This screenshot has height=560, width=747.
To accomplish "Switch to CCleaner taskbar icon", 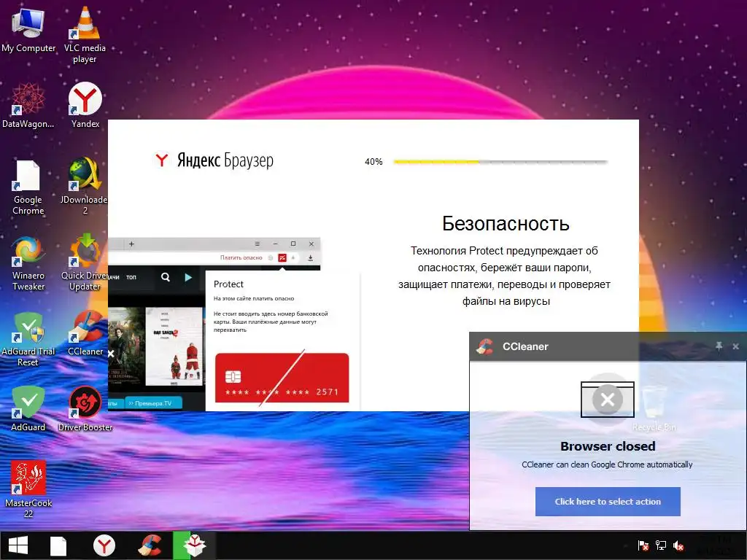I will pos(150,545).
